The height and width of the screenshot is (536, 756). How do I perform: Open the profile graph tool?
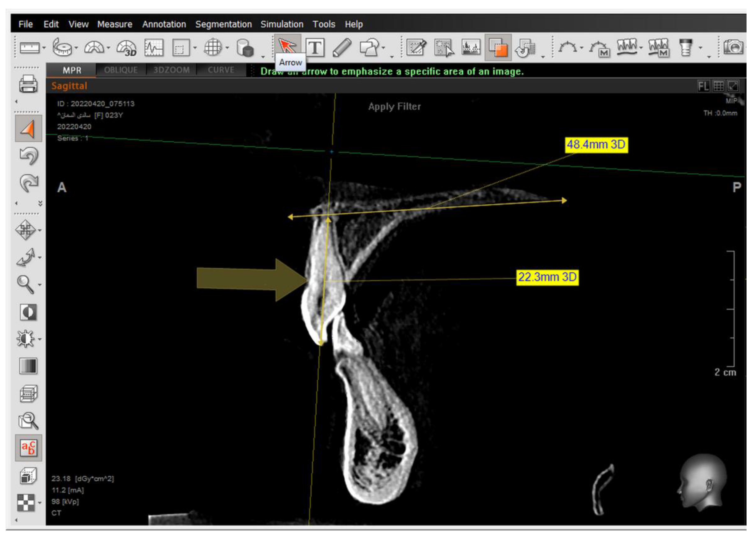coord(154,48)
